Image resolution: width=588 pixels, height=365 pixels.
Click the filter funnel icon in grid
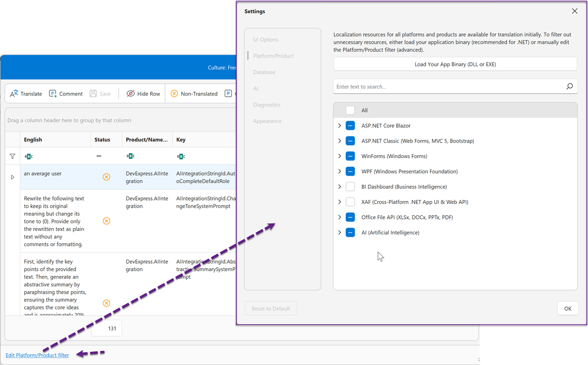12,156
